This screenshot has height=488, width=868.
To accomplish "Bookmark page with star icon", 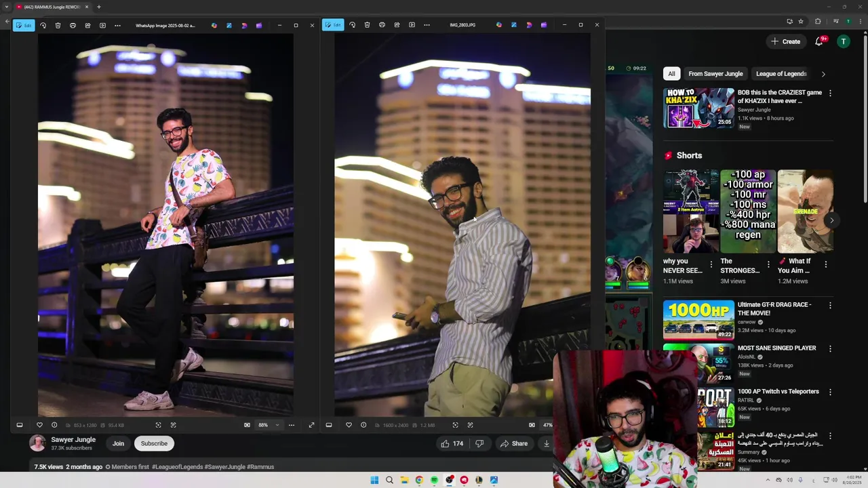I will tap(801, 21).
